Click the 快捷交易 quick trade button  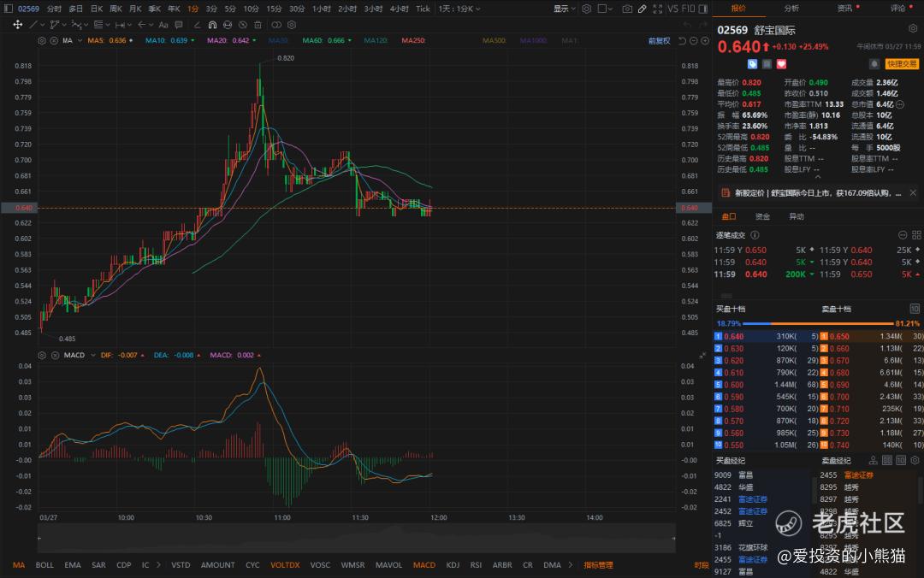(902, 63)
